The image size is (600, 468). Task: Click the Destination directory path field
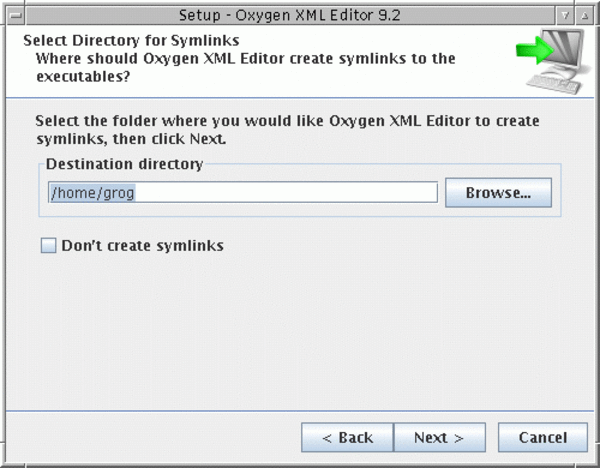[x=243, y=192]
